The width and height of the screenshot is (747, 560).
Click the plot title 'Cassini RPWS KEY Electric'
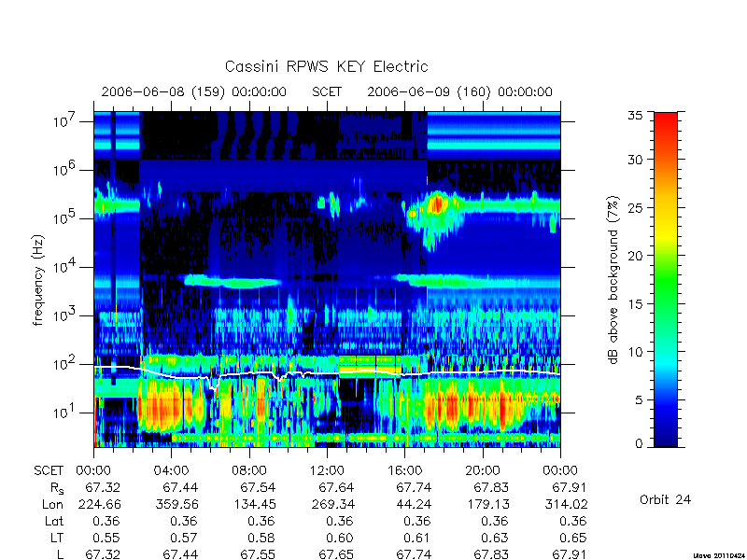point(326,66)
